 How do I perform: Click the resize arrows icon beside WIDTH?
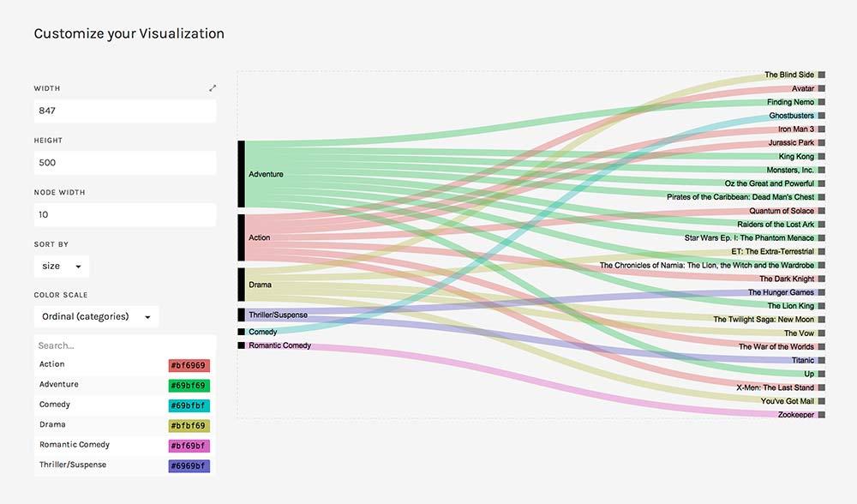pyautogui.click(x=213, y=88)
